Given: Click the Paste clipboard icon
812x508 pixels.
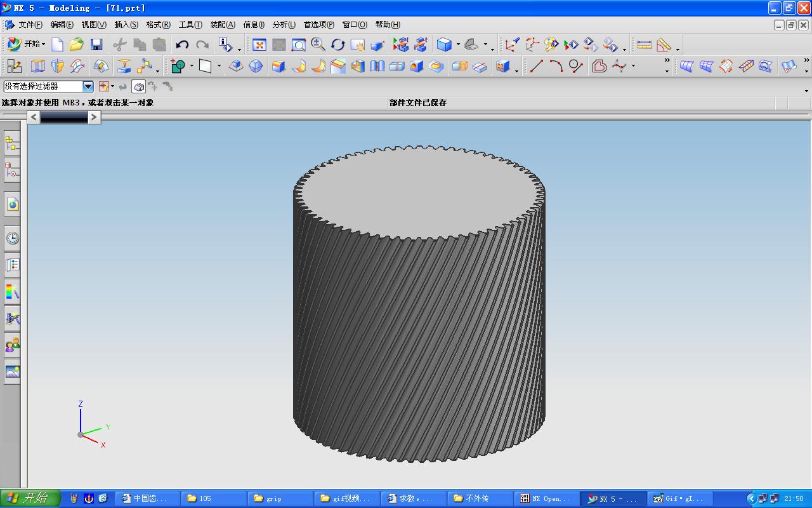Looking at the screenshot, I should tap(159, 44).
